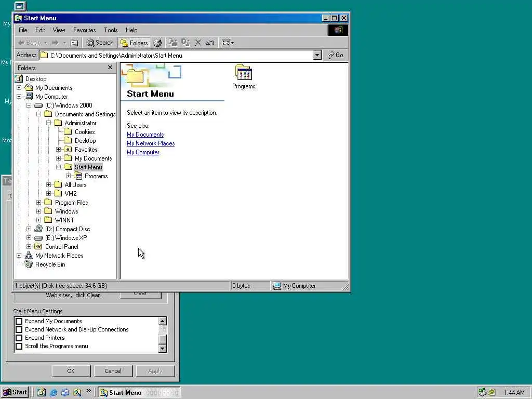
Task: Launch Outlook Express from quick launch
Action: pyautogui.click(x=65, y=393)
